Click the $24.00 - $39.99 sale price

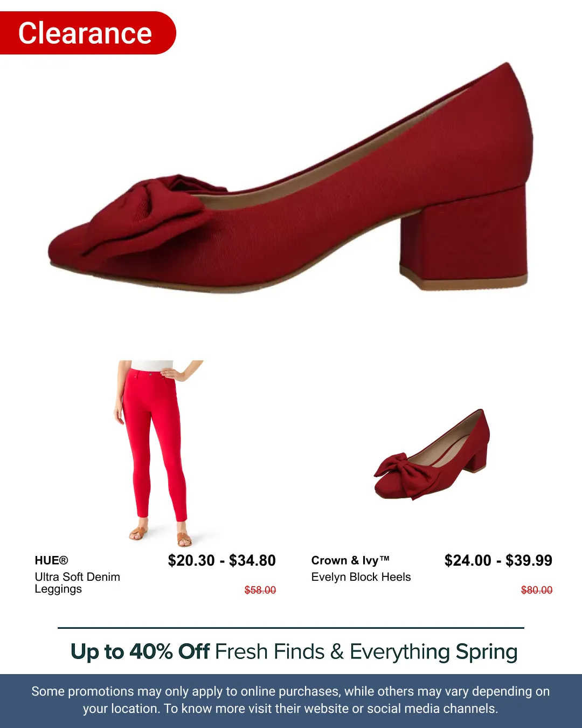click(x=498, y=561)
